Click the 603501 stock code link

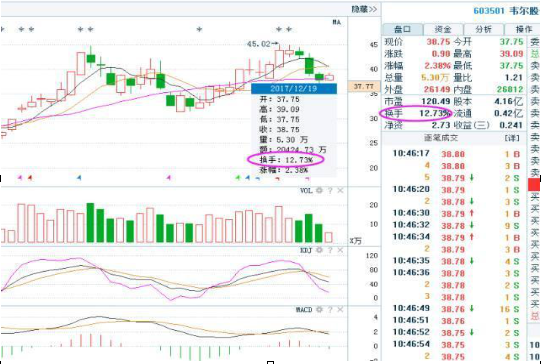point(489,11)
